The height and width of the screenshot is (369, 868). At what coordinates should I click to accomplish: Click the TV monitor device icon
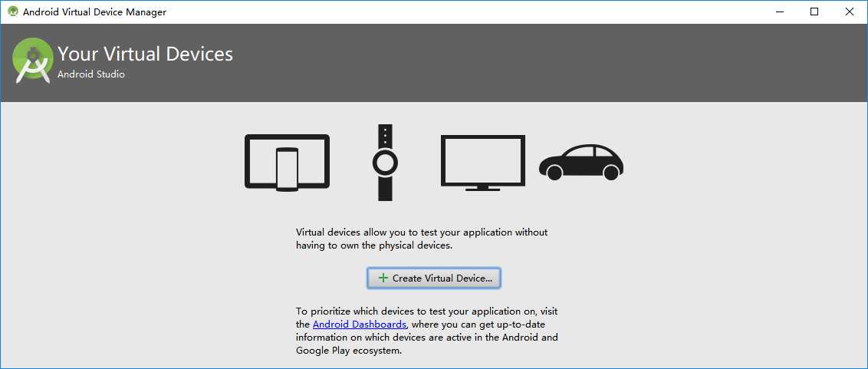[483, 163]
